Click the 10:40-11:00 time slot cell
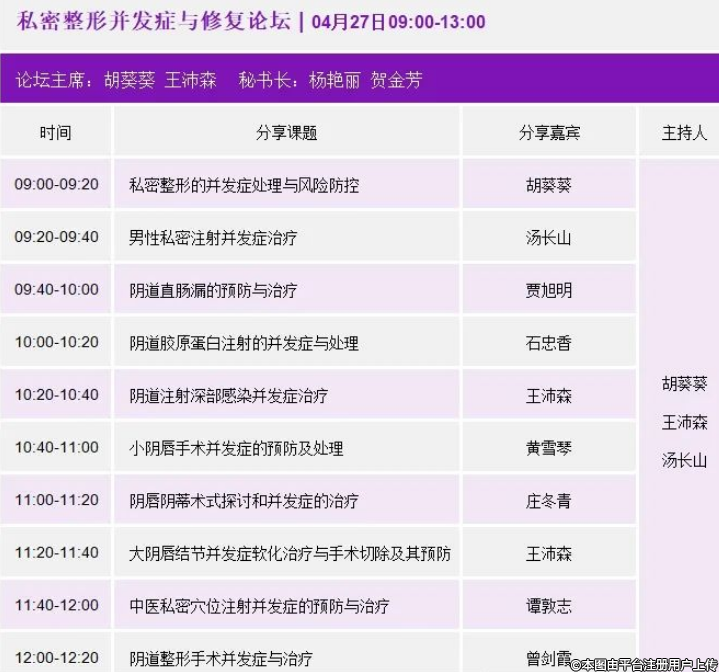719x672 pixels. tap(56, 448)
